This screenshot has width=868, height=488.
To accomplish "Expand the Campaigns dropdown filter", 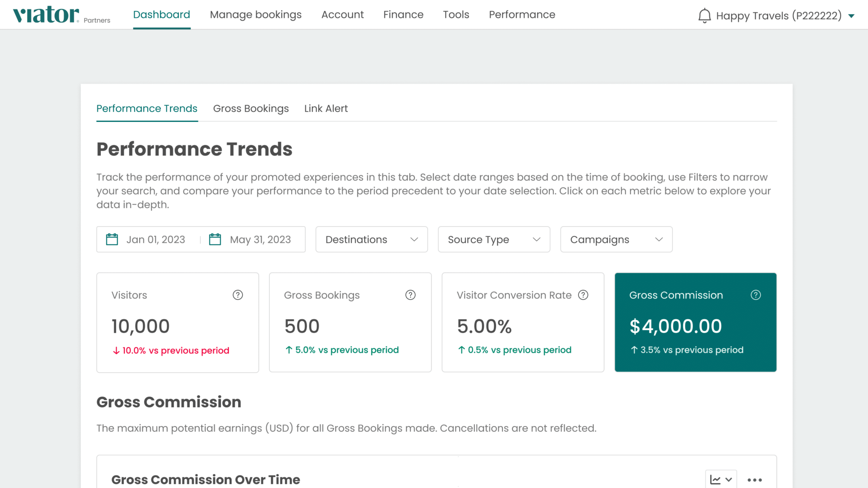I will [616, 239].
